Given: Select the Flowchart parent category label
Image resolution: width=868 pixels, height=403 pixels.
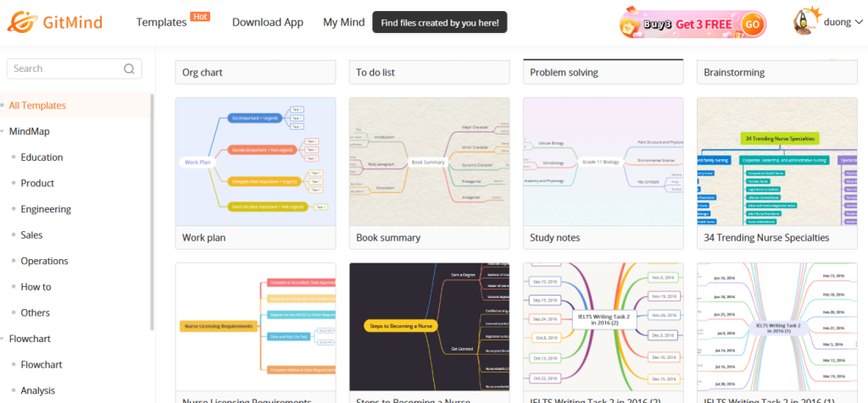Looking at the screenshot, I should tap(31, 339).
